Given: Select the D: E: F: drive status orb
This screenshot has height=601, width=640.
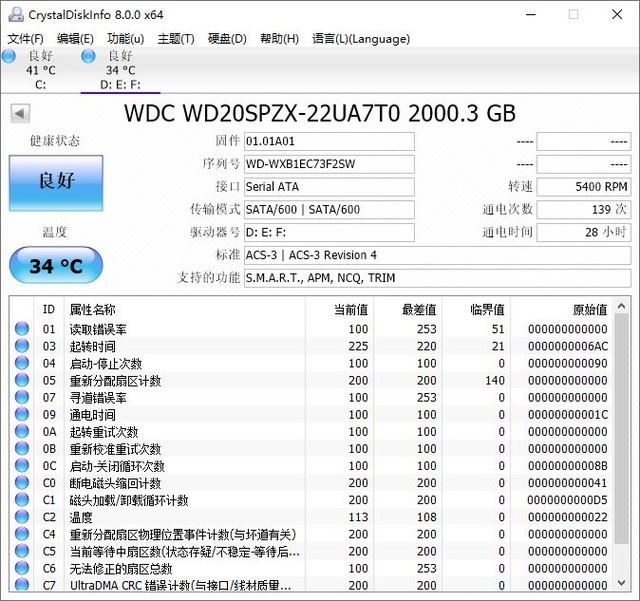Looking at the screenshot, I should coord(88,56).
